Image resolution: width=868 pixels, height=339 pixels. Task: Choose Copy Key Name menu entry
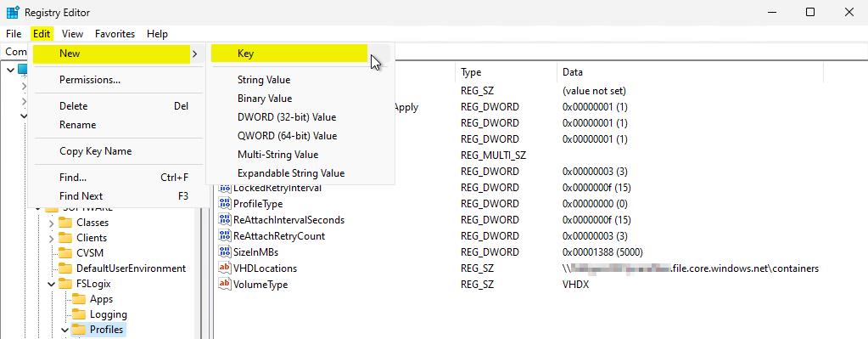[95, 151]
